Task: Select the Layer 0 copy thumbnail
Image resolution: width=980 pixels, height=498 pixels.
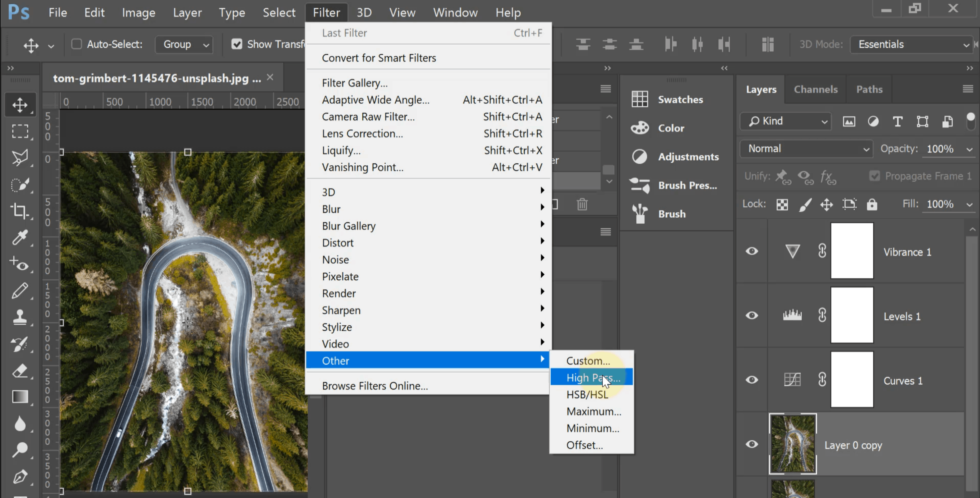Action: coord(793,444)
